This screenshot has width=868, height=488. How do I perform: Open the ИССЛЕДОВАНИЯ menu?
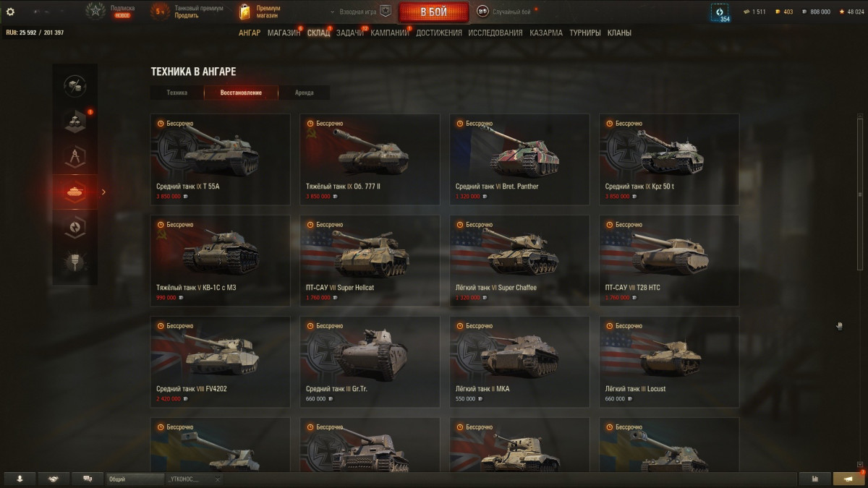(495, 33)
